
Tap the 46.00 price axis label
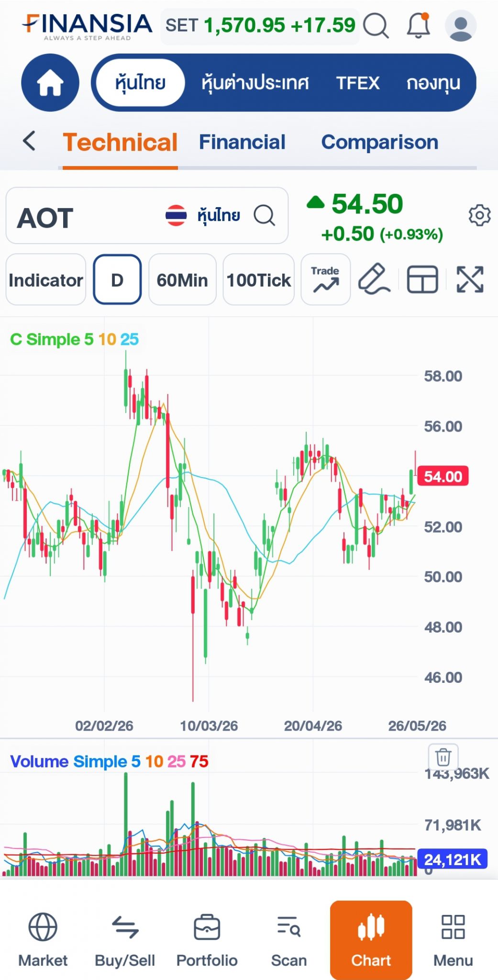pos(443,678)
